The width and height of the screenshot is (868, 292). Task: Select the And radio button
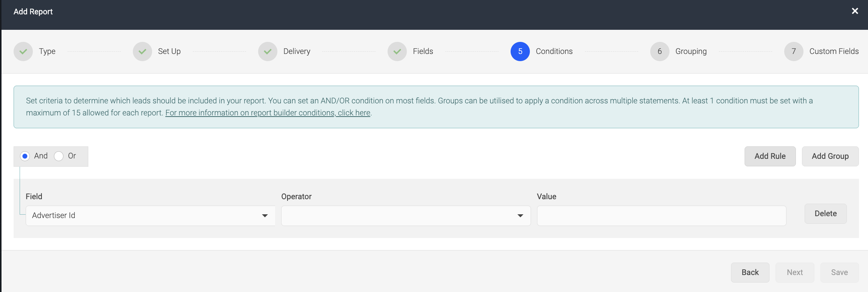pos(25,156)
